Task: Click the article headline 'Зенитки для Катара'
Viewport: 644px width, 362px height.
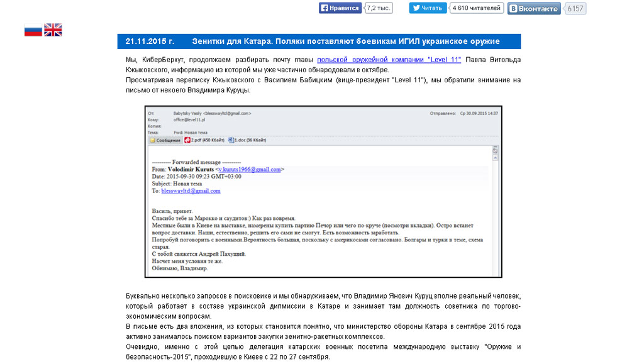Action: click(346, 41)
